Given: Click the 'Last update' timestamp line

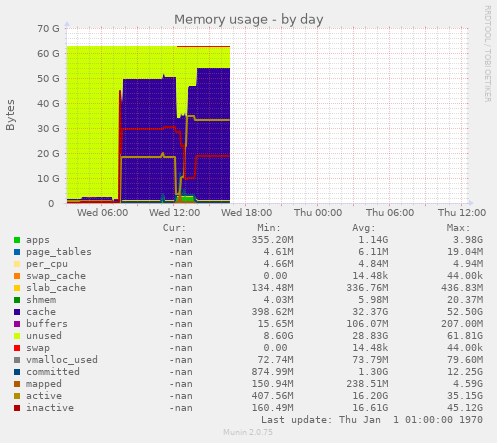Looking at the screenshot, I should tap(372, 420).
